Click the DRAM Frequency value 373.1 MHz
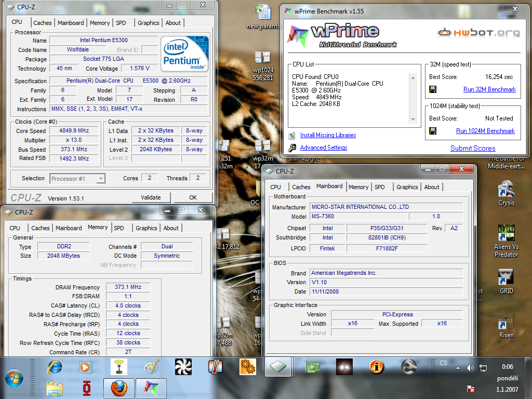The image size is (532, 399). pyautogui.click(x=128, y=287)
